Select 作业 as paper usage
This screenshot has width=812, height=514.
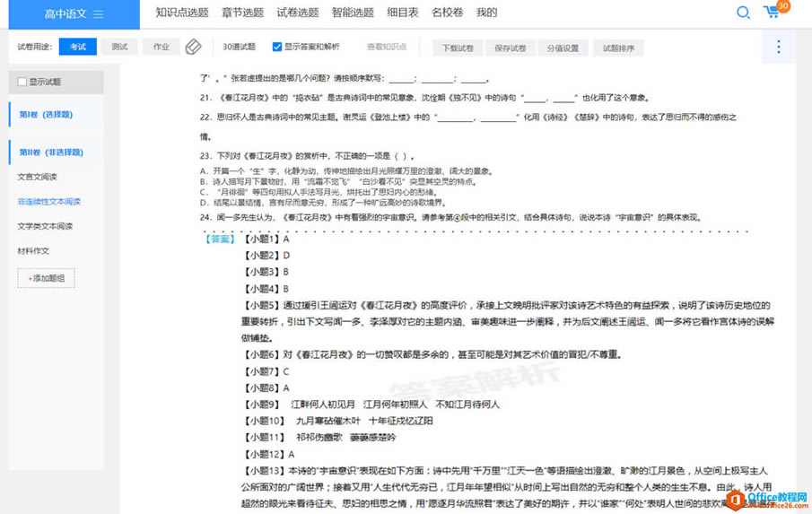pos(161,47)
